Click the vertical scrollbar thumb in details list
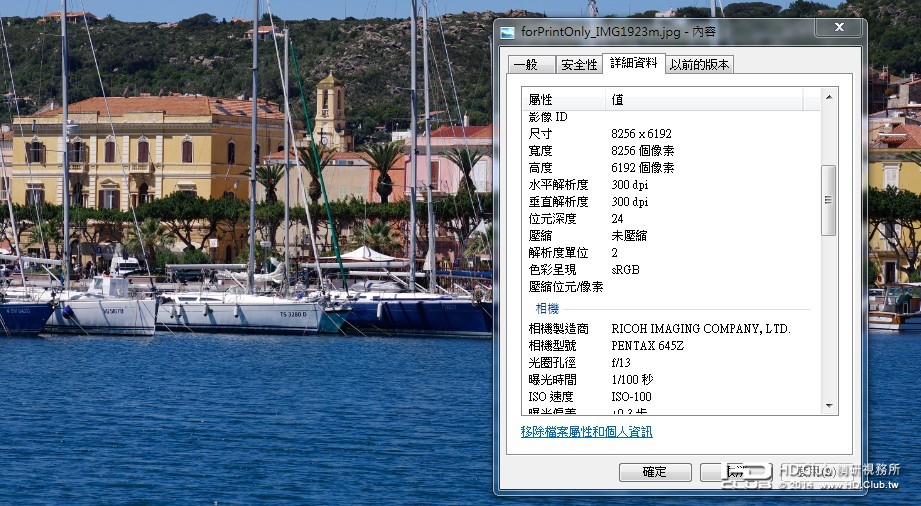The width and height of the screenshot is (921, 506). pos(829,200)
